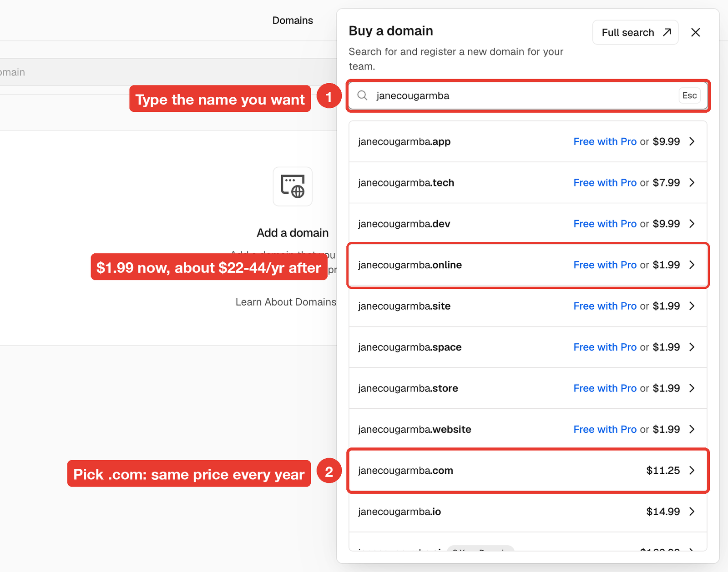Click the domain search text field
Viewport: 728px width, 572px height.
coord(528,95)
